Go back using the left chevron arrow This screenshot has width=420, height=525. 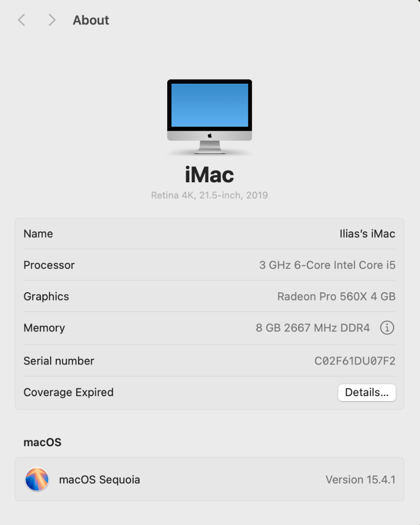coord(21,20)
